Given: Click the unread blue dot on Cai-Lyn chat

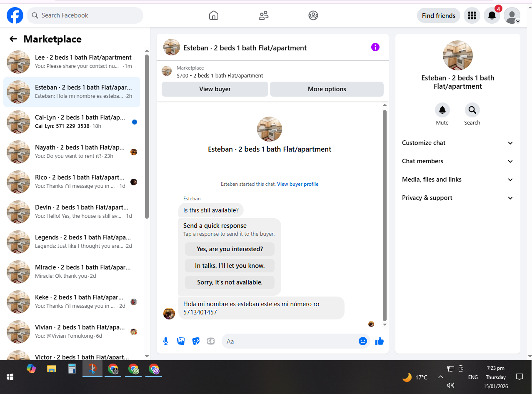Looking at the screenshot, I should (135, 122).
